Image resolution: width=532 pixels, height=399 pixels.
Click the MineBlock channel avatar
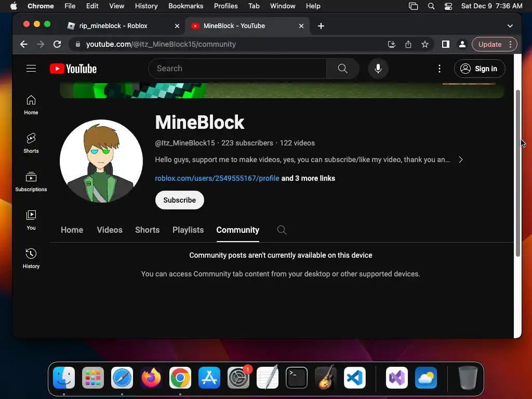tap(101, 161)
